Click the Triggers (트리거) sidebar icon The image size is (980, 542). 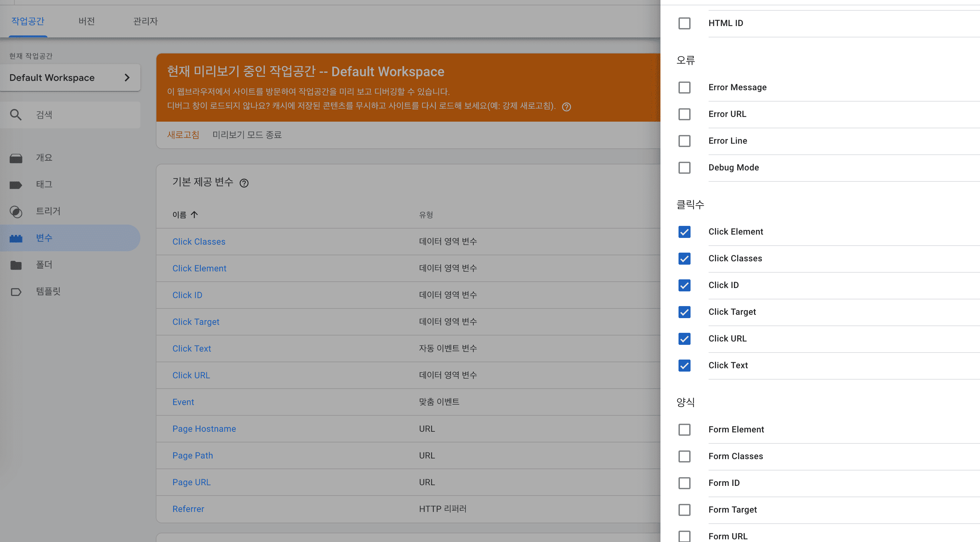click(16, 212)
